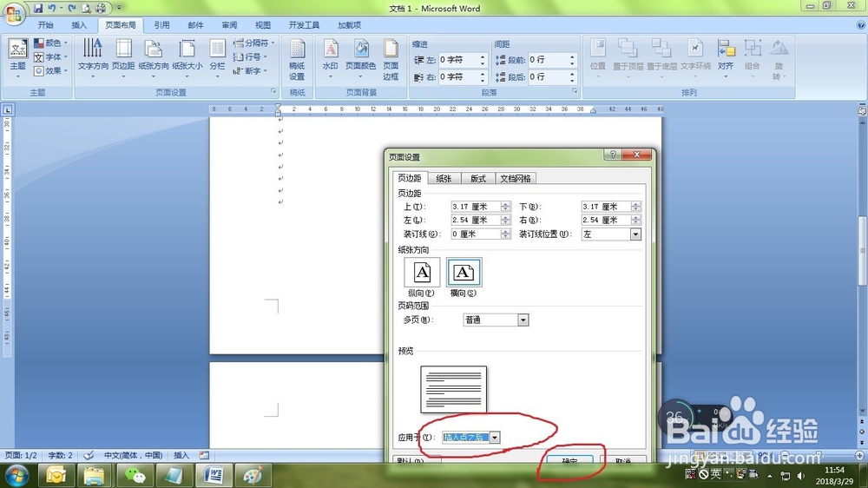868x488 pixels.
Task: Open the Document Grid (文档网格) tab
Action: pyautogui.click(x=516, y=178)
